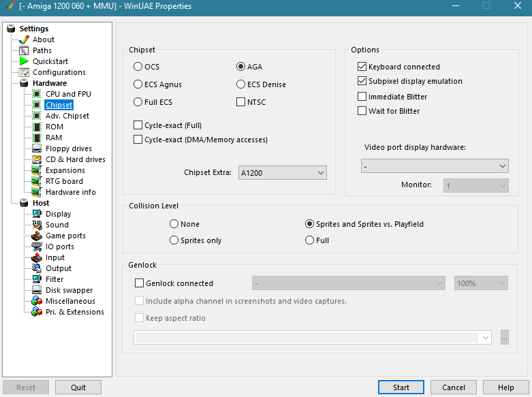Click the Display monitor icon
The width and height of the screenshot is (532, 397).
[x=37, y=214]
